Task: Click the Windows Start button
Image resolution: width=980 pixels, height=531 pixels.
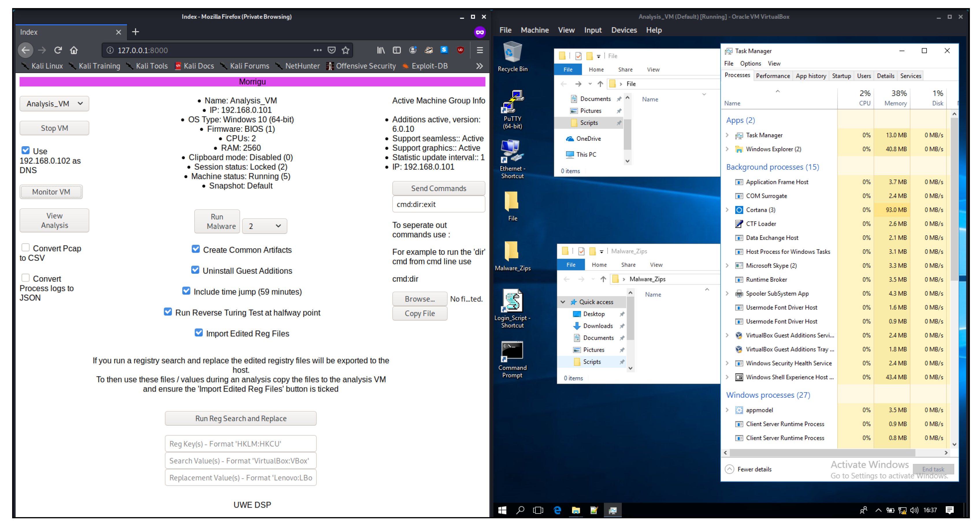Action: pos(502,510)
